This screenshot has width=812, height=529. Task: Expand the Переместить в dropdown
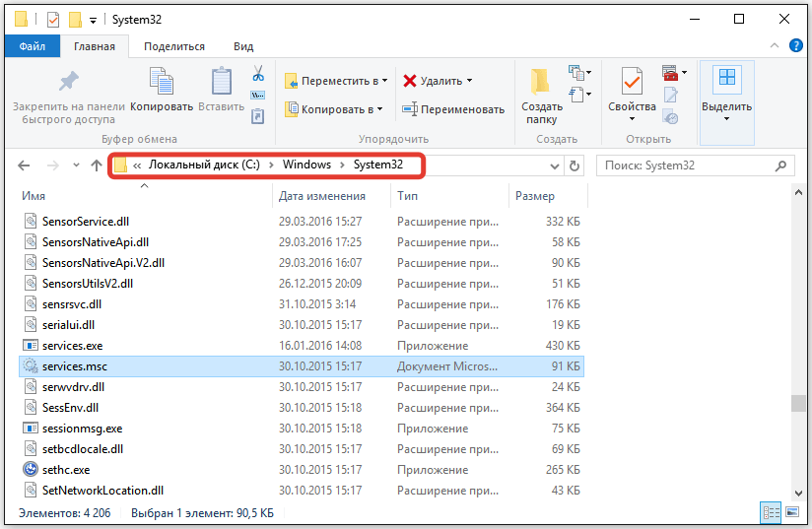[x=384, y=81]
